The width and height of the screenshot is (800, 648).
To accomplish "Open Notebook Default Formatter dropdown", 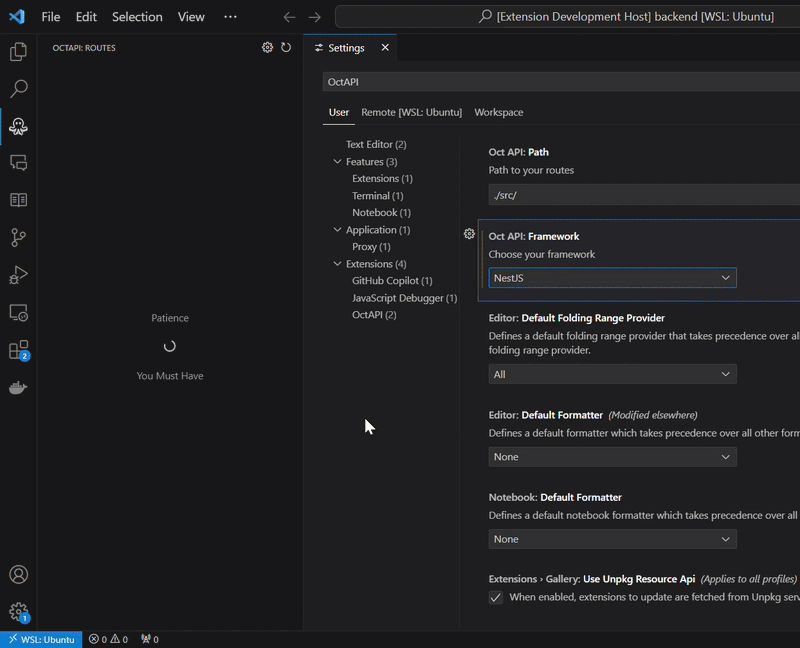I will [x=612, y=539].
